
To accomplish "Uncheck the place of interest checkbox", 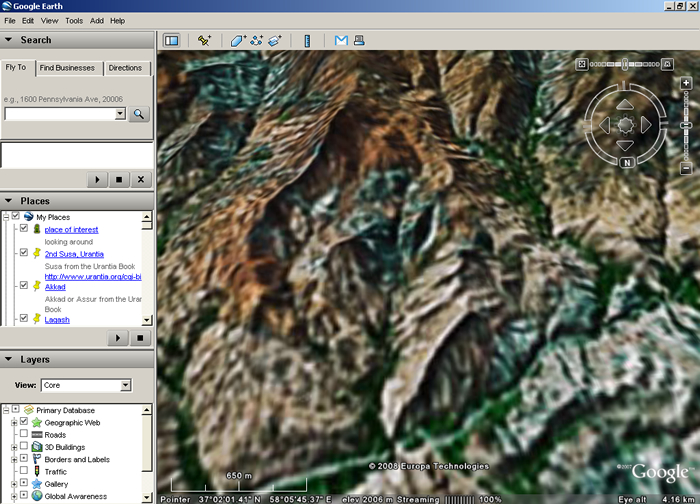I will point(24,229).
